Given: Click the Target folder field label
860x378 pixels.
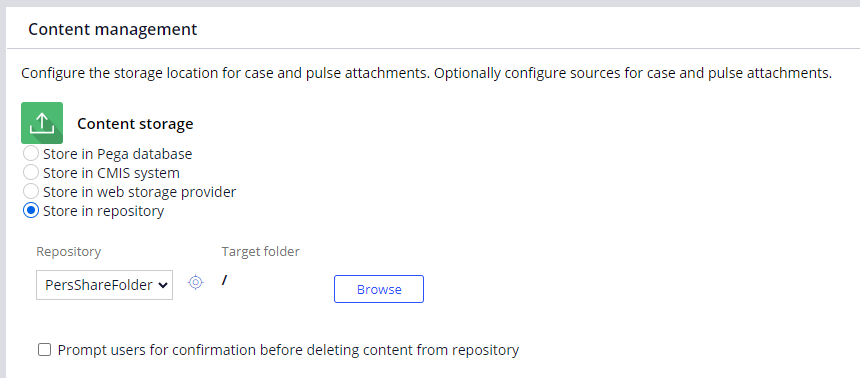Looking at the screenshot, I should (x=261, y=251).
